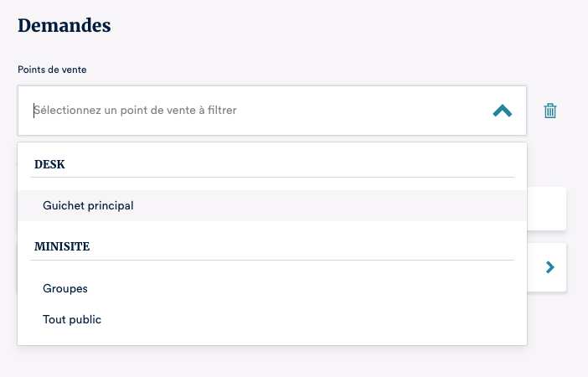588x377 pixels.
Task: Click the 'Demandes' page heading
Action: pyautogui.click(x=64, y=25)
